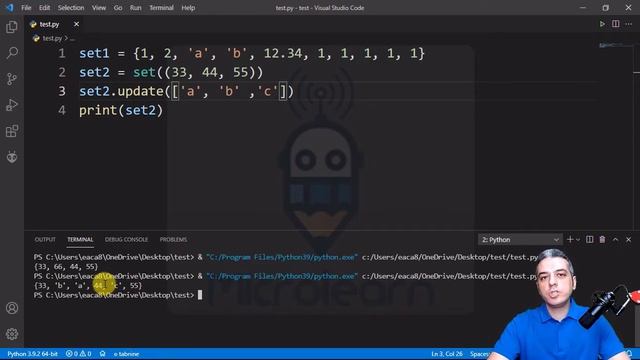Maximize the panel with up chevron
Image resolution: width=640 pixels, height=360 pixels.
coord(615,240)
